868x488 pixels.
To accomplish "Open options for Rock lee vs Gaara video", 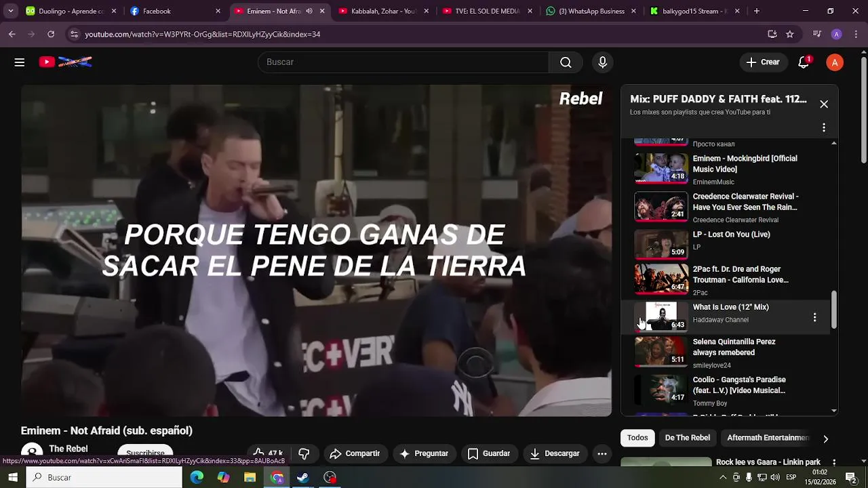I will coord(834,462).
